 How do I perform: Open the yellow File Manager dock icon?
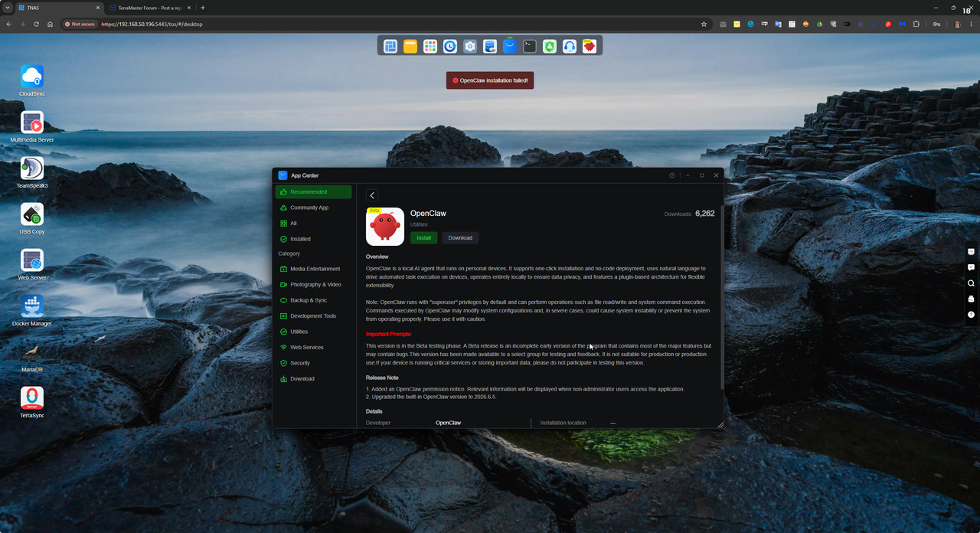(x=410, y=47)
